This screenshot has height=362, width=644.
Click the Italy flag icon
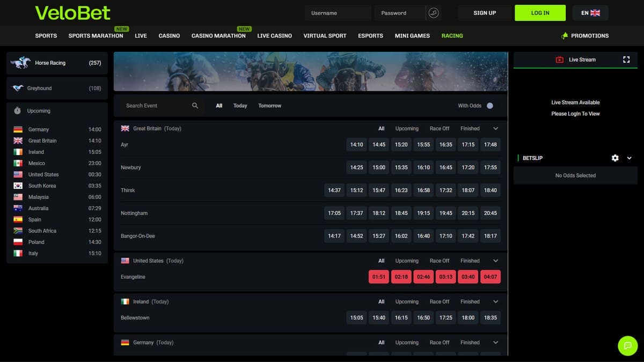point(18,253)
